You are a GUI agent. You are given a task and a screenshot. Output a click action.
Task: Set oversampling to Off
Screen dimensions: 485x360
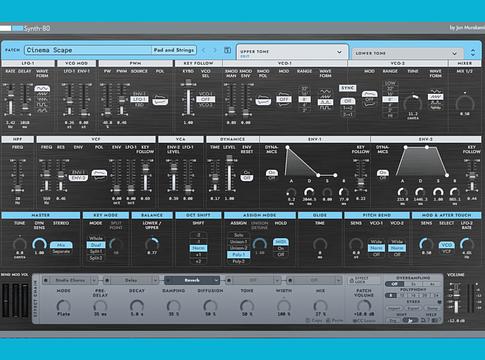coord(394,284)
